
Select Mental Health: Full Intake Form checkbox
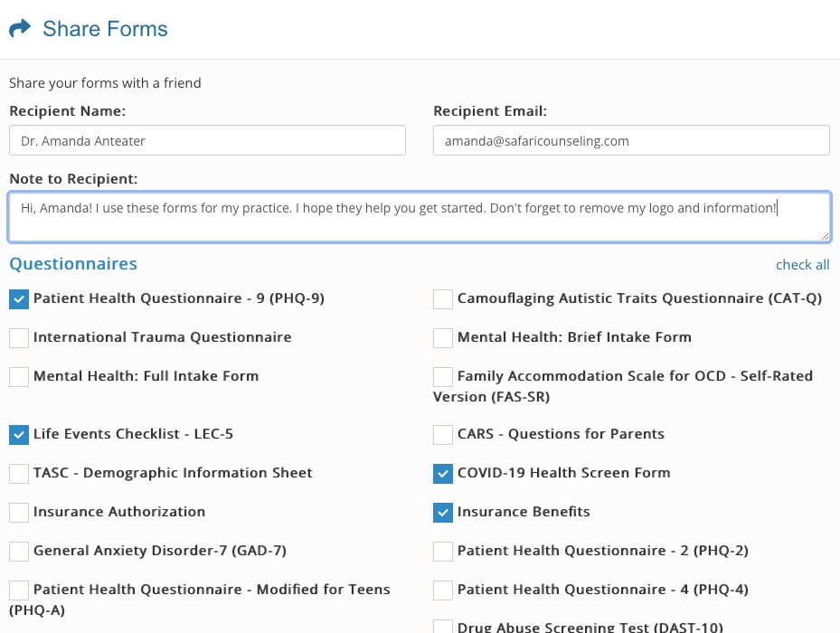19,377
